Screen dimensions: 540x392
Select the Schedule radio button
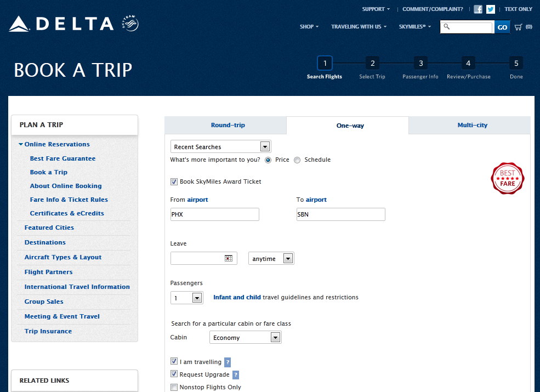(297, 160)
